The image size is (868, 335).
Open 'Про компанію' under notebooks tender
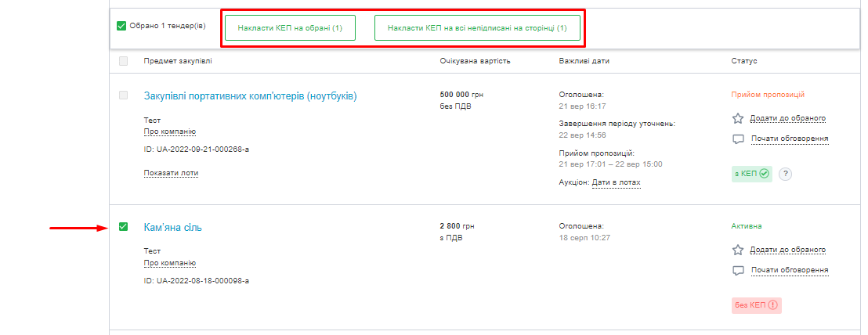coord(169,131)
